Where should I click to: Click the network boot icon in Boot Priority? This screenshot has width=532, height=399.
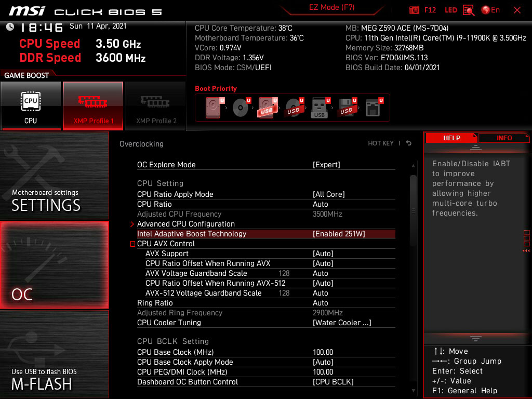(373, 107)
